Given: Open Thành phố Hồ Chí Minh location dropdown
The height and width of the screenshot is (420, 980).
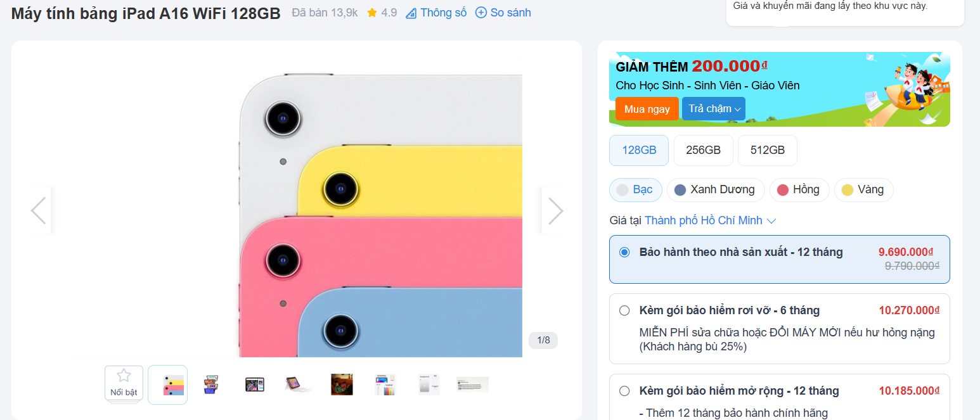Looking at the screenshot, I should (x=710, y=220).
